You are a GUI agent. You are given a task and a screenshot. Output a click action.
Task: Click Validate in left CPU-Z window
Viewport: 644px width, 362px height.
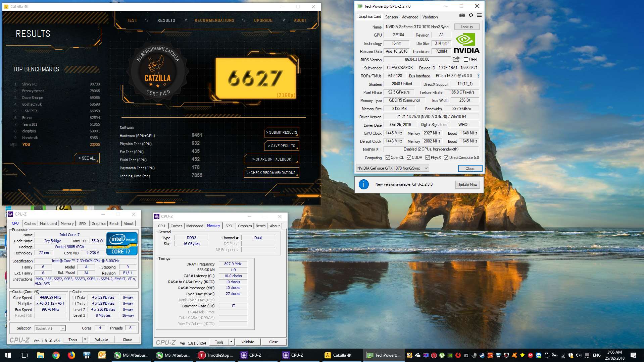(x=101, y=340)
